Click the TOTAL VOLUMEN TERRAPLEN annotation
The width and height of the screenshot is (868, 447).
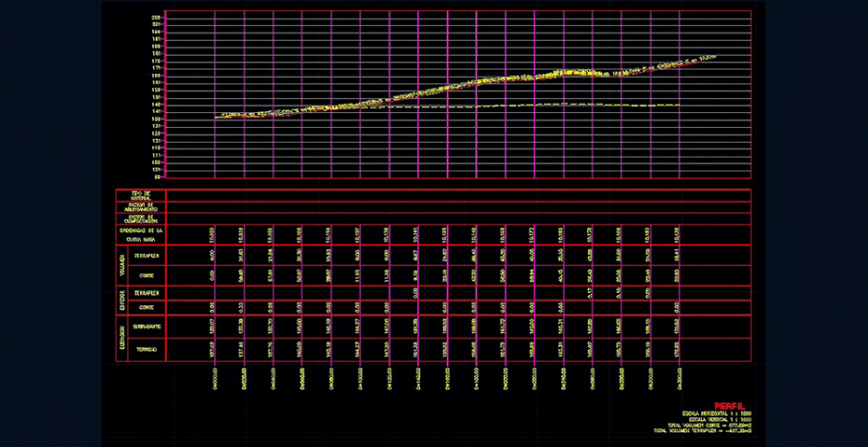[703, 431]
